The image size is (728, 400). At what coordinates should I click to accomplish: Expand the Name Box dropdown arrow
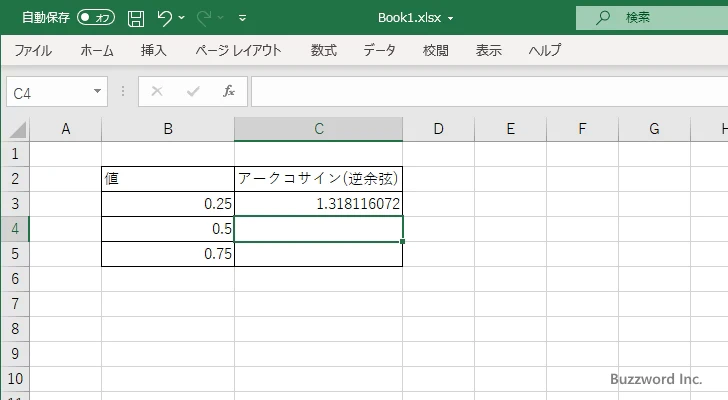(x=98, y=91)
